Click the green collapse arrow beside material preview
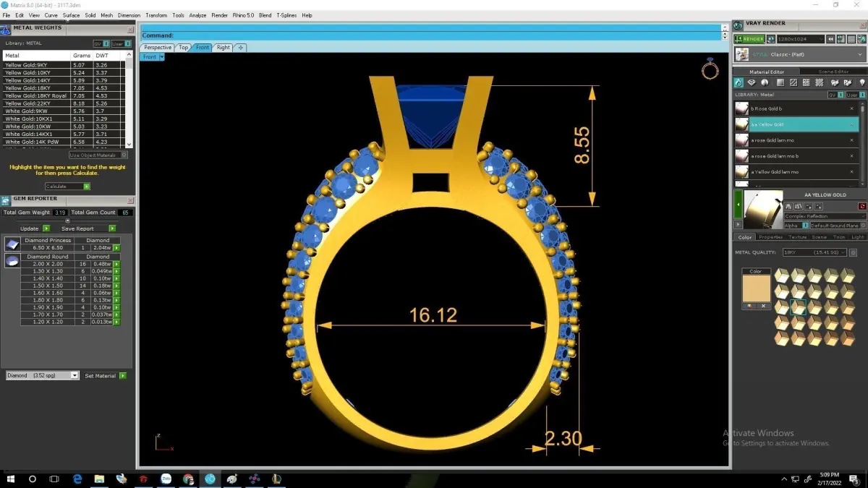The width and height of the screenshot is (868, 488). 739,205
